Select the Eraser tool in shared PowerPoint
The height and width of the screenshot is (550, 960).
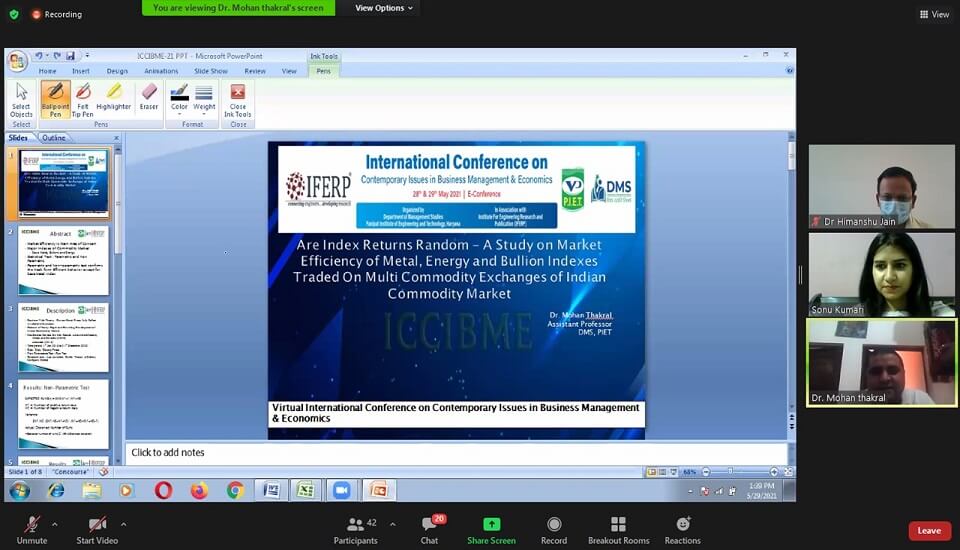point(149,99)
